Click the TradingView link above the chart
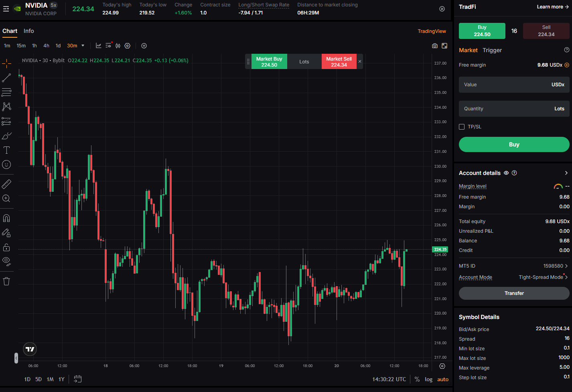This screenshot has height=392, width=572. tap(432, 31)
